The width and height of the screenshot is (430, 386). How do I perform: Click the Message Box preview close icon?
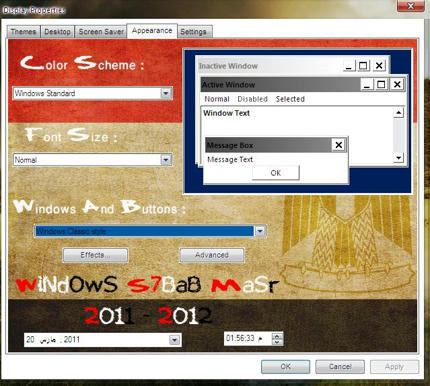tap(339, 145)
